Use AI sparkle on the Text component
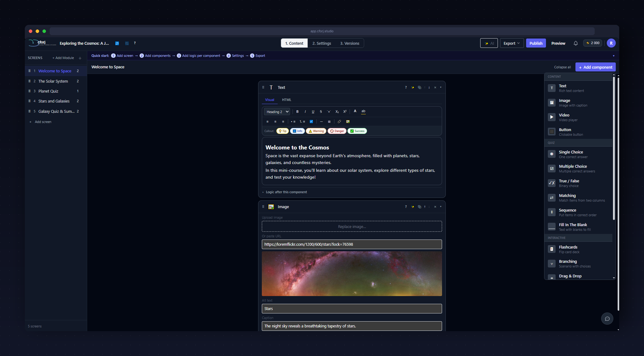Viewport: 644px width, 356px height. (x=413, y=87)
